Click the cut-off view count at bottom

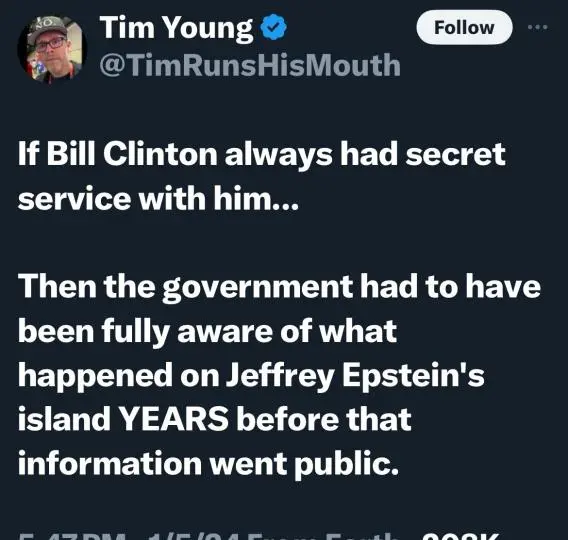pos(461,536)
